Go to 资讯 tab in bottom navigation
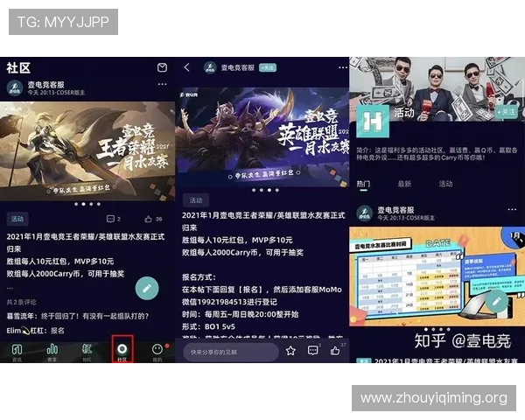The height and width of the screenshot is (420, 525). 17,352
